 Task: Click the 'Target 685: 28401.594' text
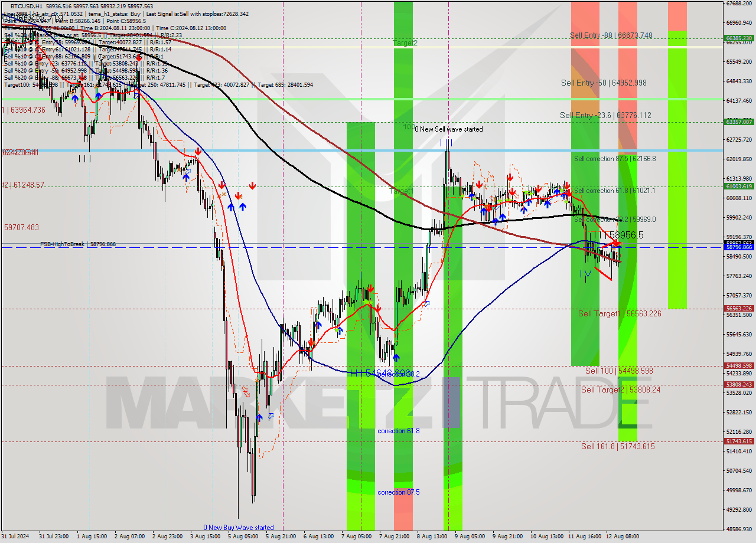click(x=284, y=85)
